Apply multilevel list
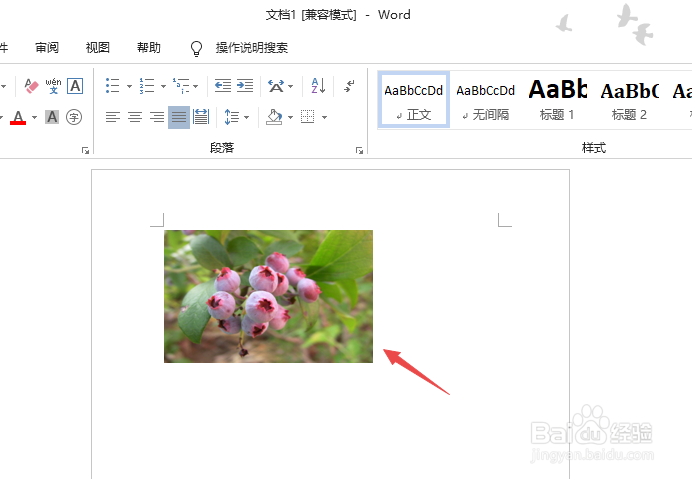This screenshot has width=692, height=479. 181,86
